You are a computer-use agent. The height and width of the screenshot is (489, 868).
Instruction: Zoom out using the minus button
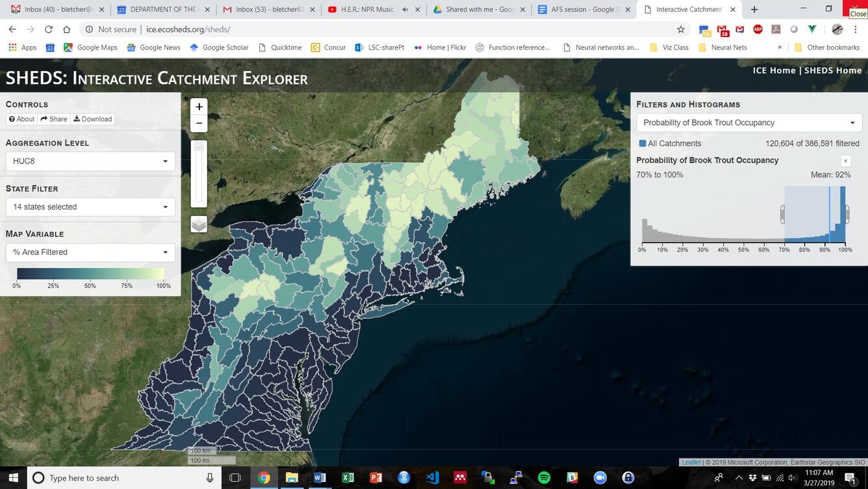(198, 123)
